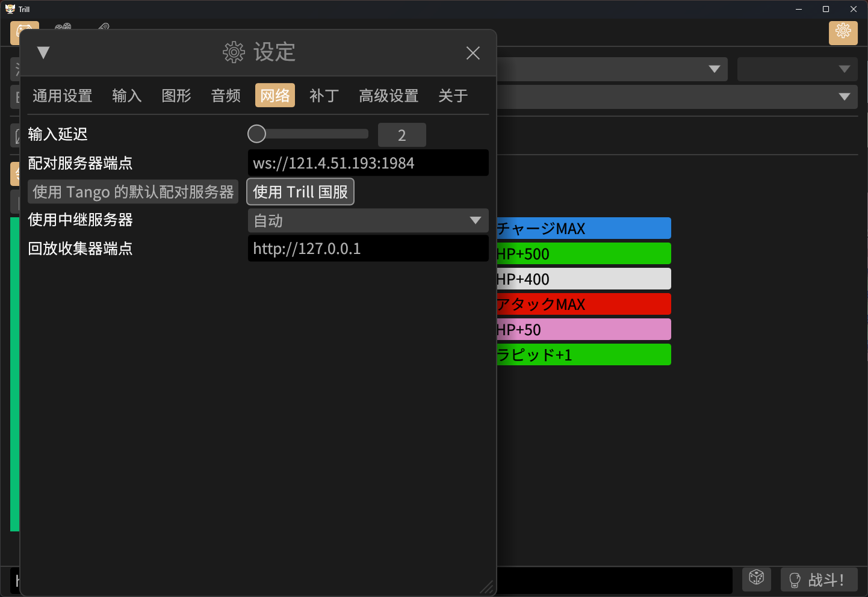Focus the 回放收集器端点 URL field

(x=368, y=249)
